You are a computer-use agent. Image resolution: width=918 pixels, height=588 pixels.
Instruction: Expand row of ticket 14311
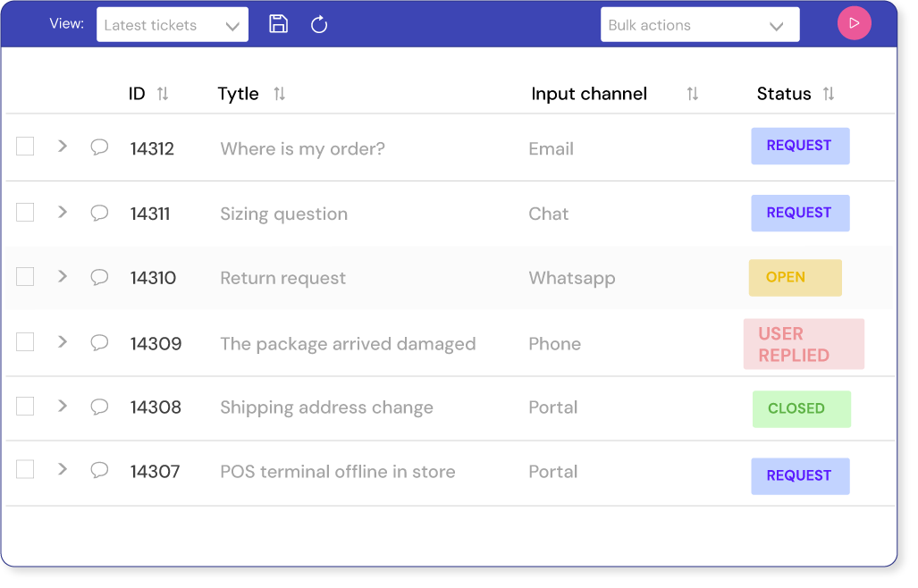(63, 212)
